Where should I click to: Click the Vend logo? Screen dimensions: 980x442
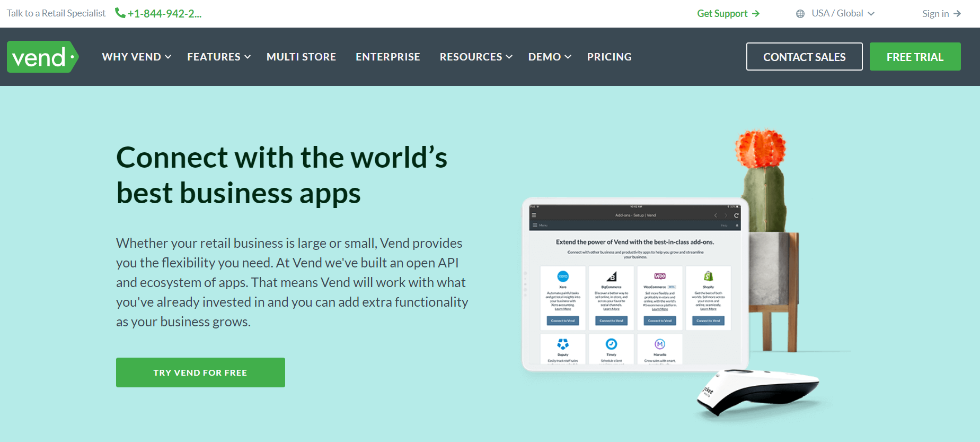point(42,57)
